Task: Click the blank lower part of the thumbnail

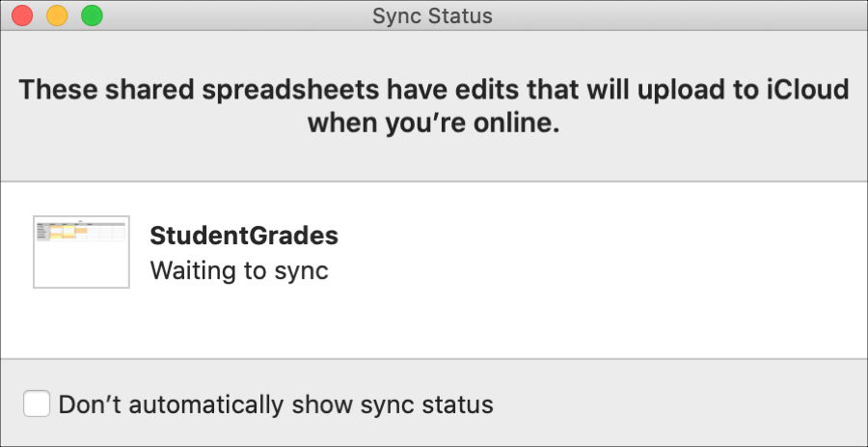Action: (81, 265)
